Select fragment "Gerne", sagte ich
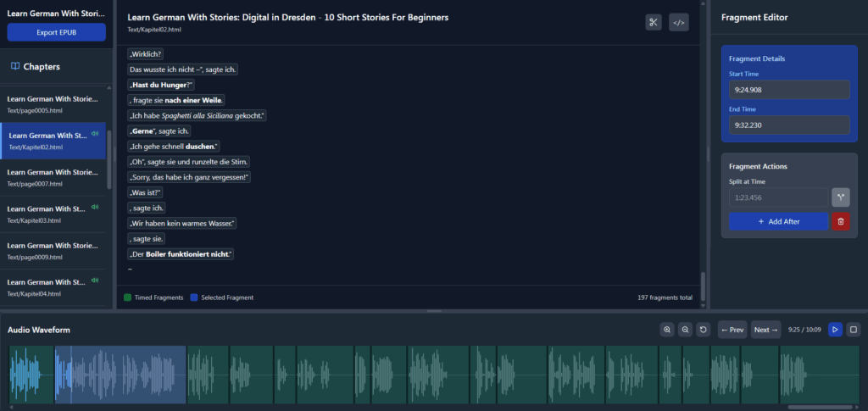This screenshot has height=411, width=868. (x=159, y=131)
